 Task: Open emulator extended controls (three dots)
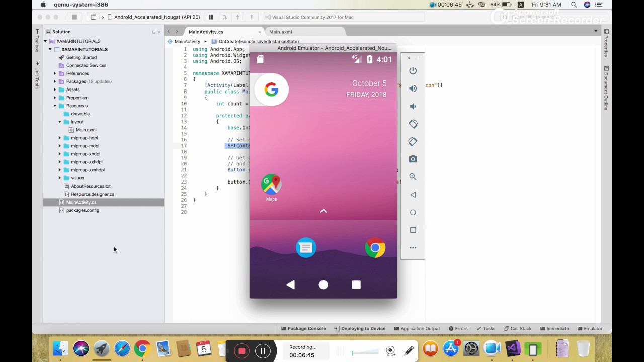[413, 247]
